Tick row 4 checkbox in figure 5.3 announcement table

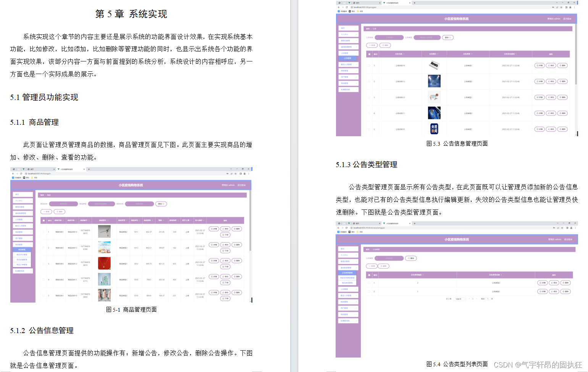pyautogui.click(x=369, y=113)
